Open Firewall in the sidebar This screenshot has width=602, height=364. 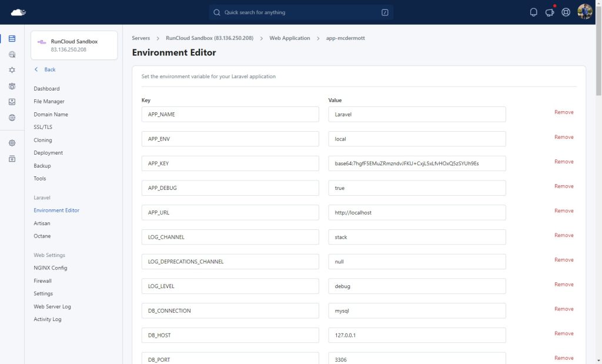click(42, 281)
